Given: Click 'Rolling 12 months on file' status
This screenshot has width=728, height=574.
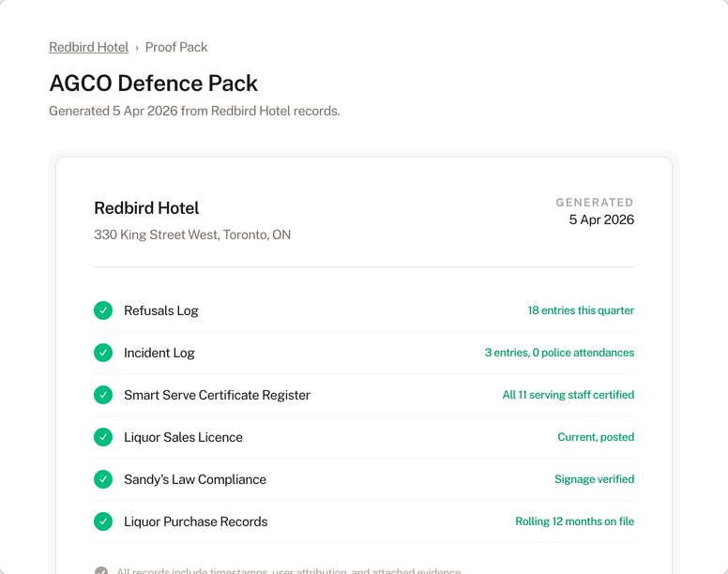Looking at the screenshot, I should [574, 521].
